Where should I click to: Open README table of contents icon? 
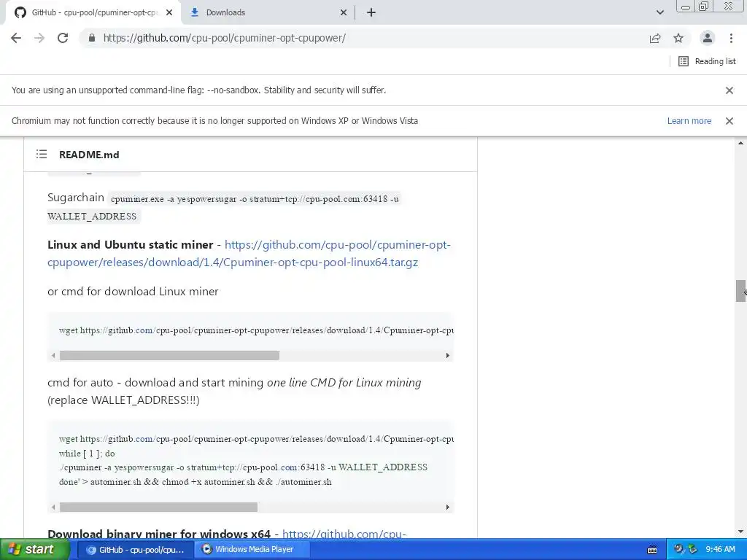42,155
